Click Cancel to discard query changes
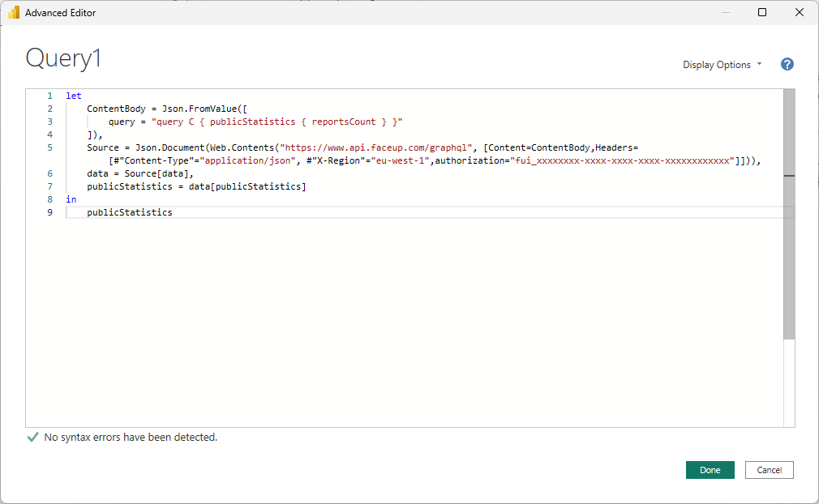 [769, 469]
